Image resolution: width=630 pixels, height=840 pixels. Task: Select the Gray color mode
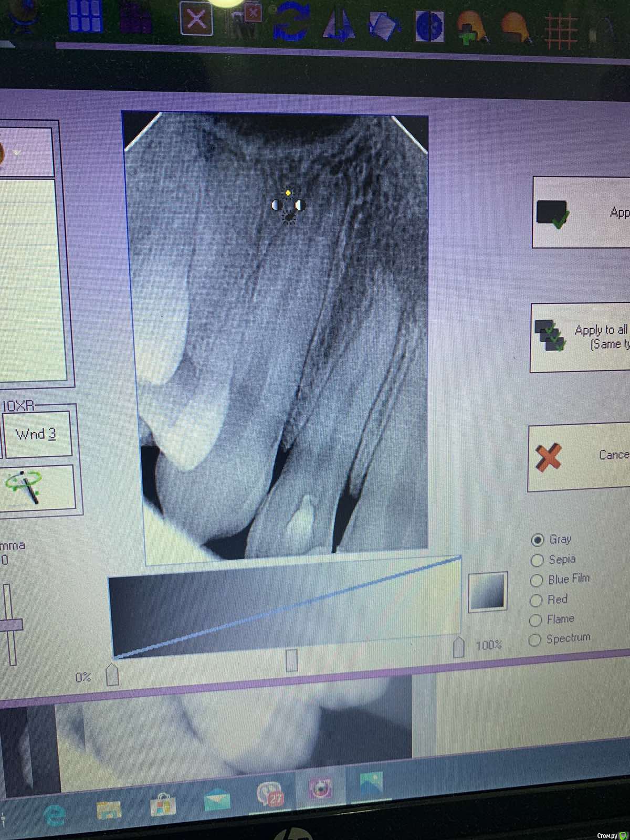[x=537, y=540]
